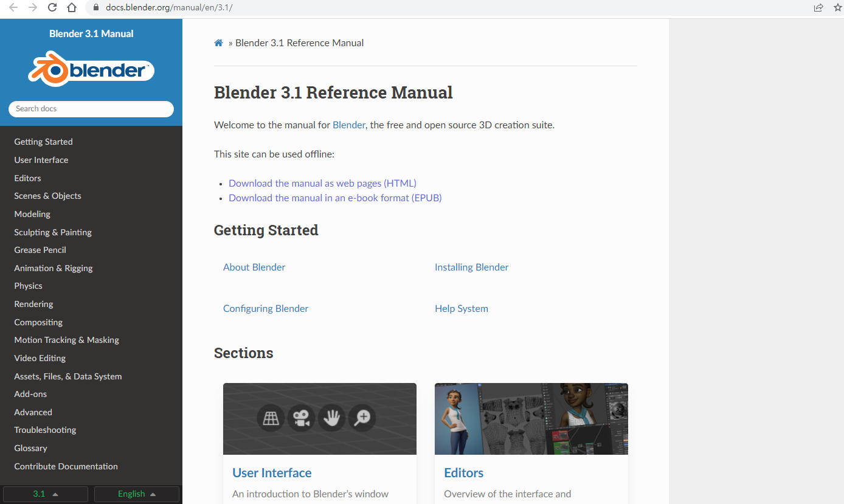Screen dimensions: 844x504
Task: Click the User Interface card thumbnail
Action: point(320,419)
